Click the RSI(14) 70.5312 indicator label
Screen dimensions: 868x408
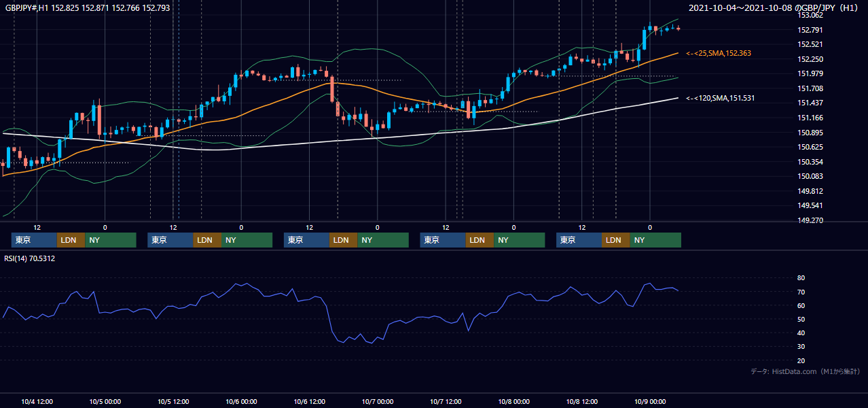[x=30, y=258]
